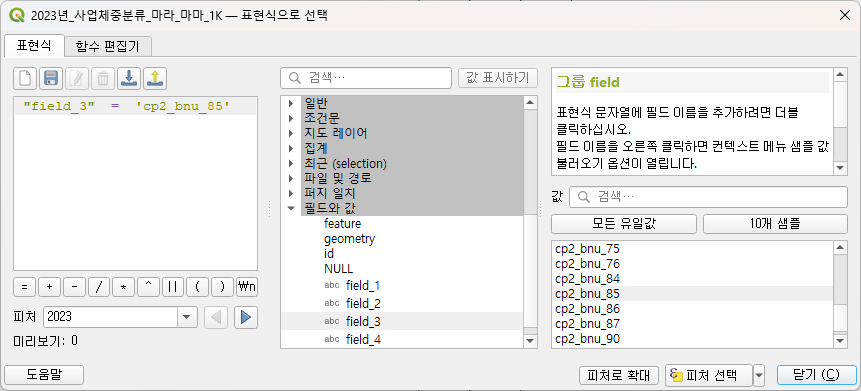Select the NULL item in tree
Image resolution: width=861 pixels, height=391 pixels.
pyautogui.click(x=338, y=269)
